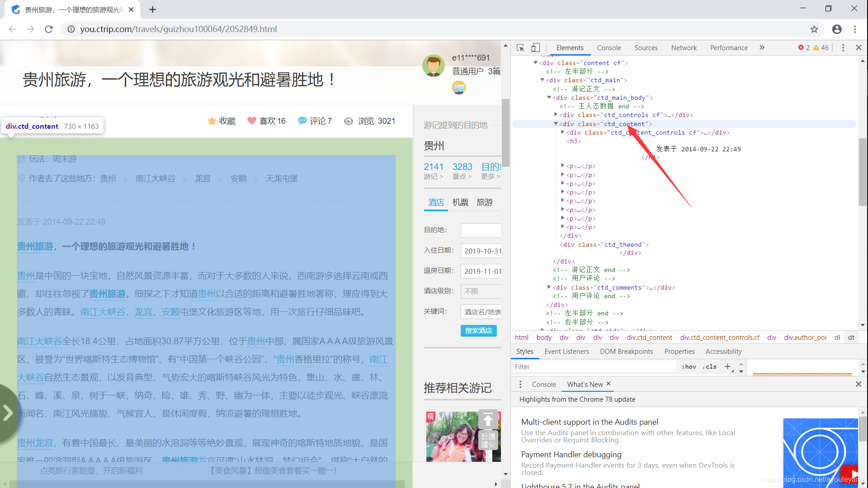The image size is (868, 488).
Task: Click the 搜索酒店 button
Action: click(x=478, y=330)
